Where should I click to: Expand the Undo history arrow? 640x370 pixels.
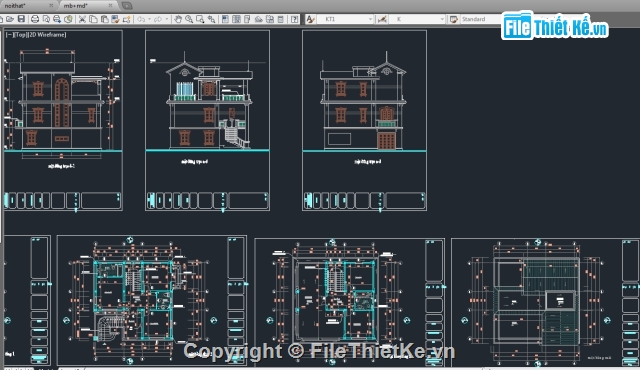point(149,19)
